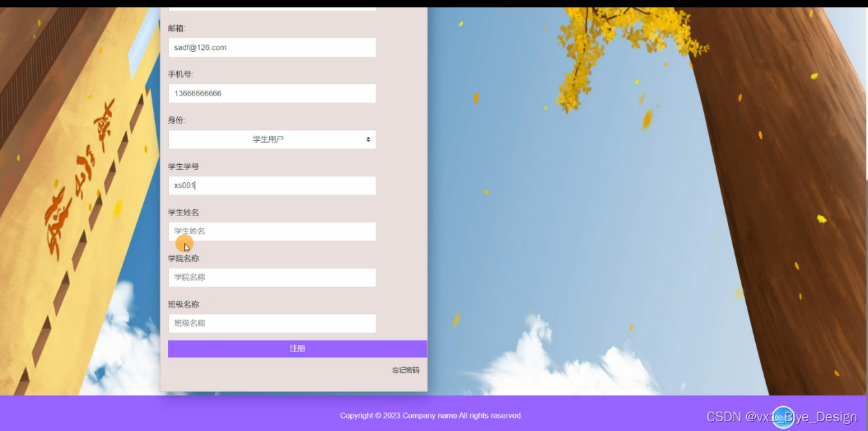Viewport: 868px width, 431px height.
Task: Click the purple 注册 button
Action: pos(298,349)
